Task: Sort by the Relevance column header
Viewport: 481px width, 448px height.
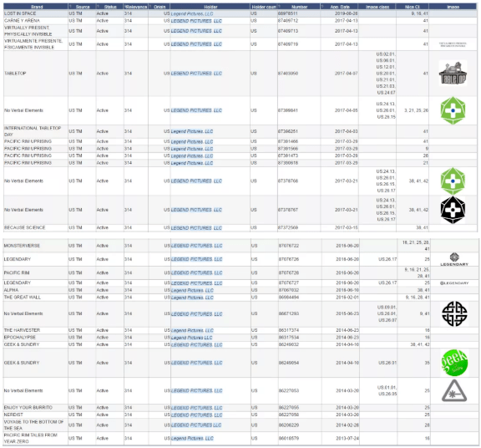Action: [x=136, y=7]
